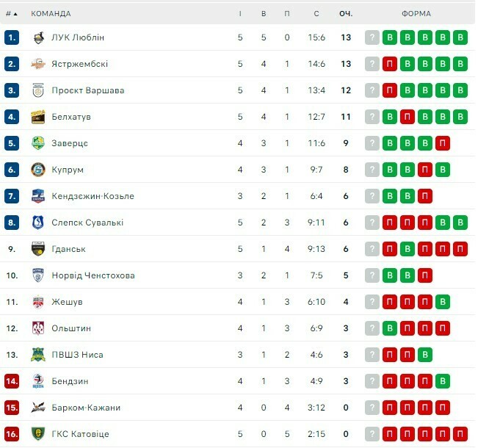
Task: Click the gray question mark in ЛУК Люблін row
Action: [x=372, y=37]
